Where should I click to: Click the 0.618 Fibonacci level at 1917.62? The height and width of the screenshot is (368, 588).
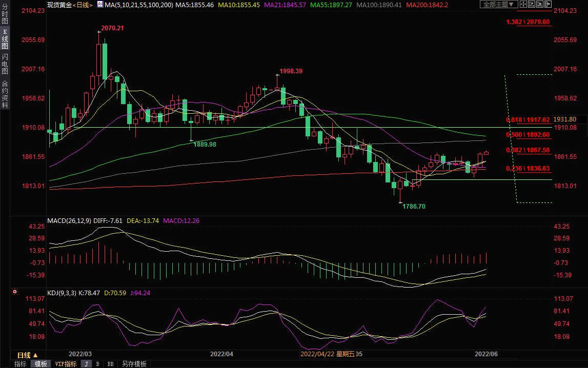528,119
